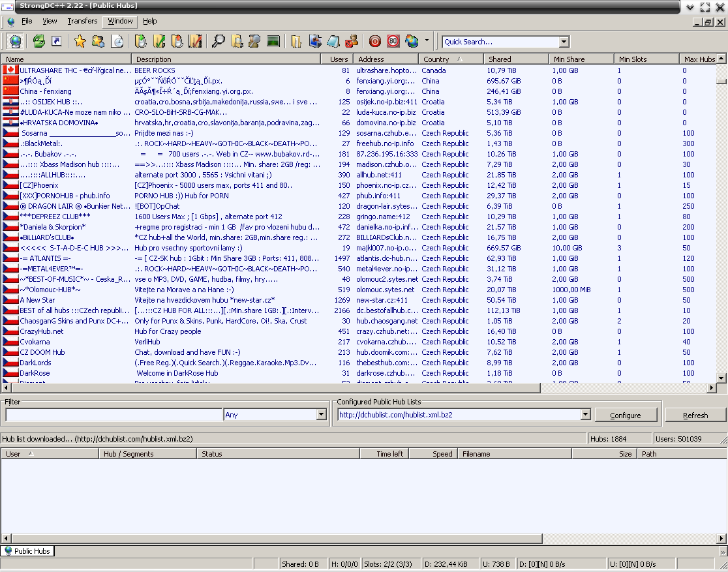
Task: Open Notepad icon in the toolbar
Action: point(333,42)
